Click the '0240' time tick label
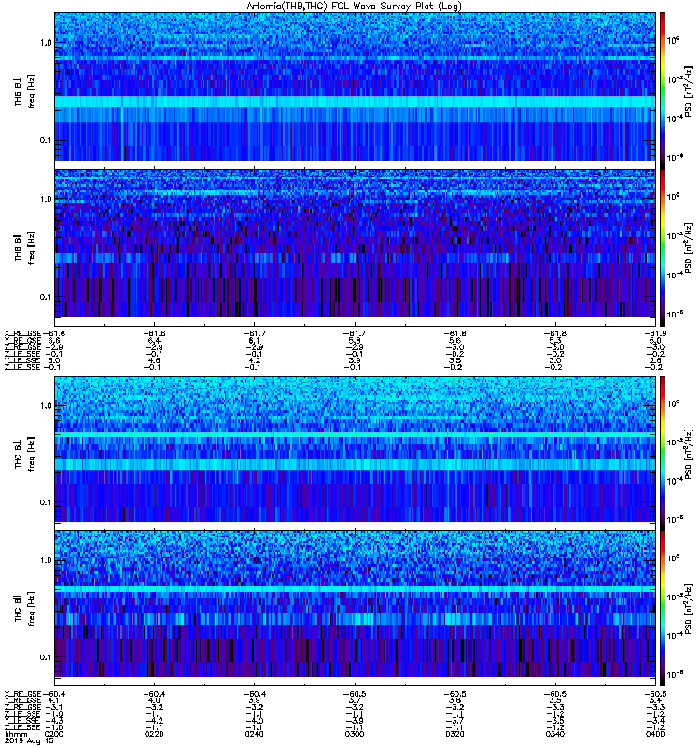 coord(254,734)
